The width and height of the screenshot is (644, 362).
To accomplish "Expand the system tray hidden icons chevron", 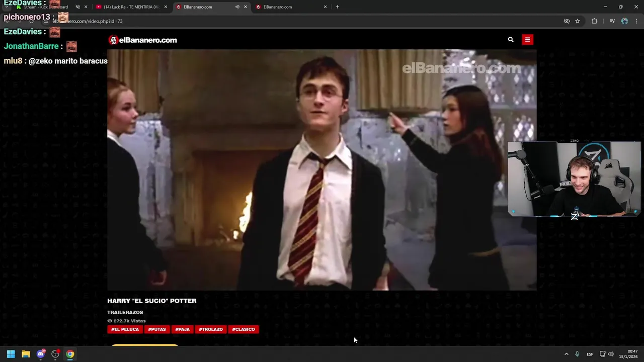I will tap(566, 354).
